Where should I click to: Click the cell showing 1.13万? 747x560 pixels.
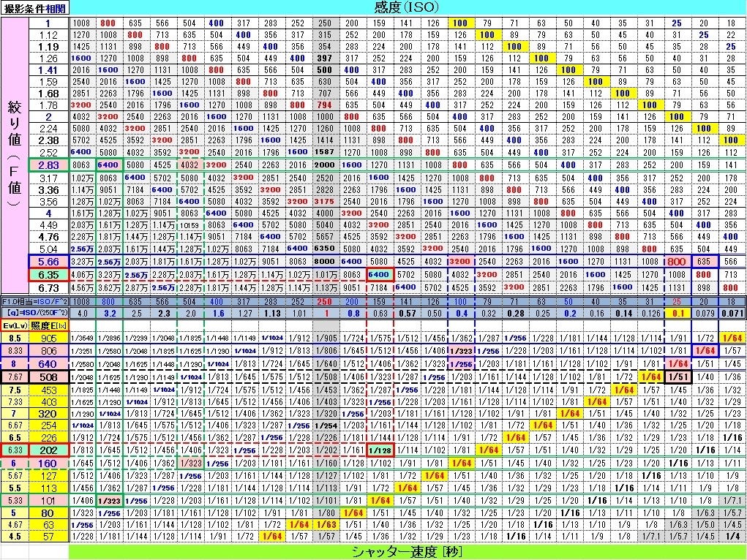325,288
